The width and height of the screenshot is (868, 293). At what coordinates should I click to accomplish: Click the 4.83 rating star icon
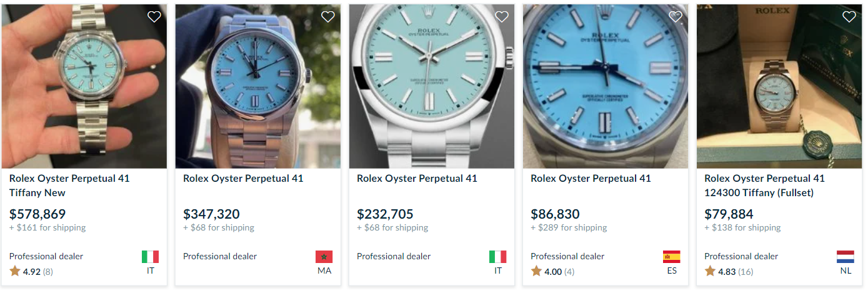coord(710,271)
